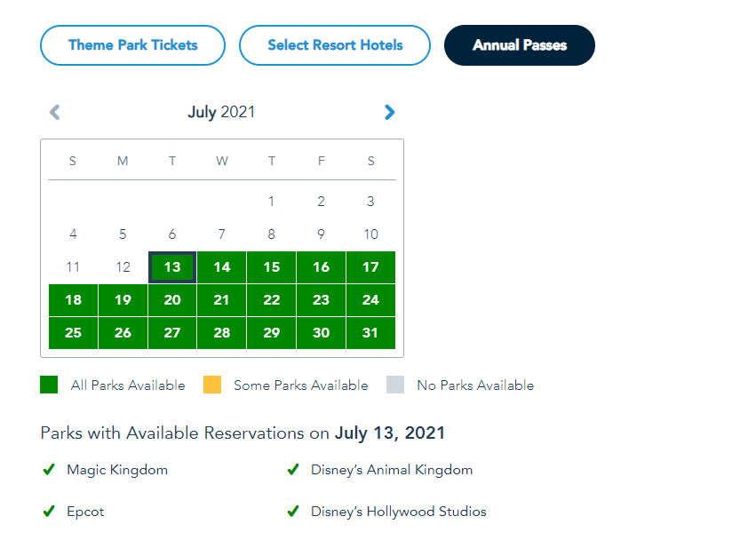
Task: Switch to the Select Resort Hotels tab
Action: click(335, 45)
